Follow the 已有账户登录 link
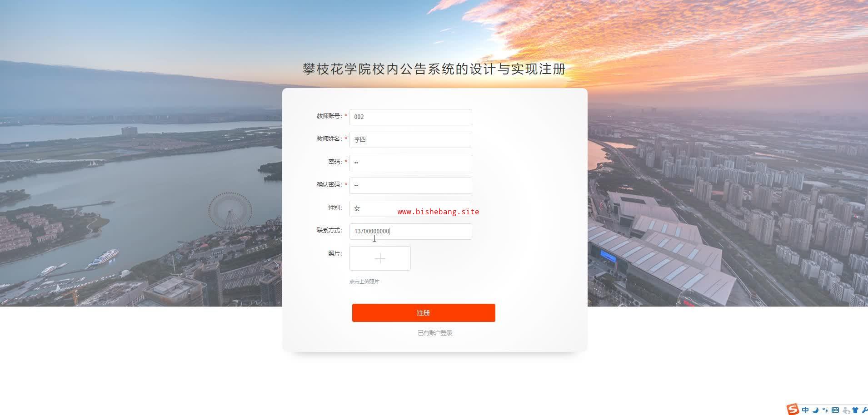 pos(435,333)
